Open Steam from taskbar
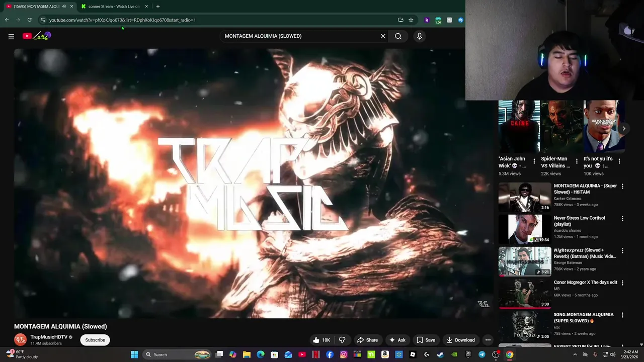644x362 pixels. (440, 354)
